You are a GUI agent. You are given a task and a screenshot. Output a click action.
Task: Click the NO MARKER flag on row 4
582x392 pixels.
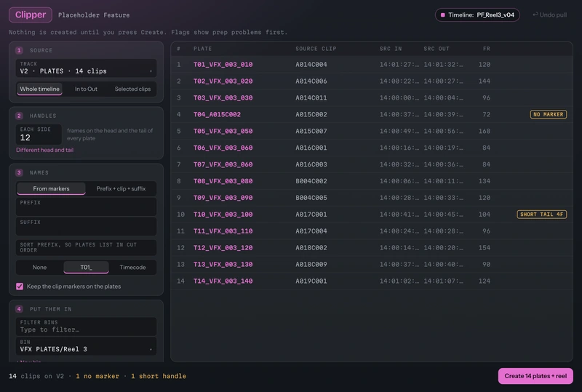point(549,114)
